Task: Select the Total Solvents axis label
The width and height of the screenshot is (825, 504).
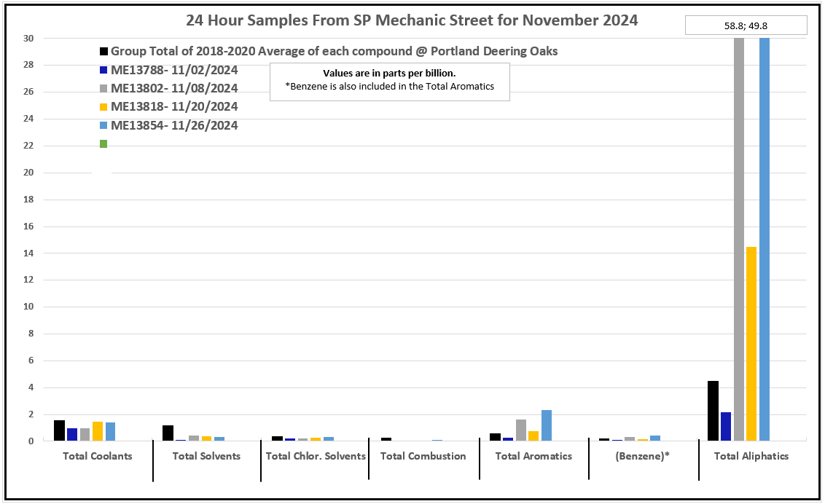Action: pyautogui.click(x=206, y=456)
